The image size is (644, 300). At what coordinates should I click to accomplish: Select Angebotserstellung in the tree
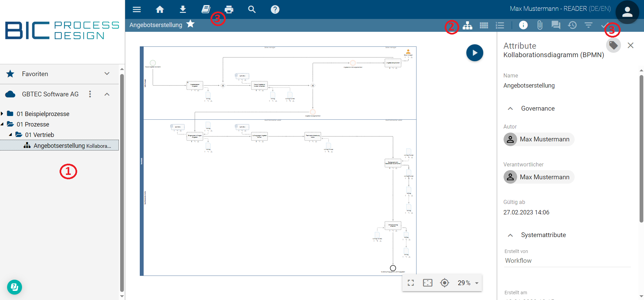tap(59, 146)
